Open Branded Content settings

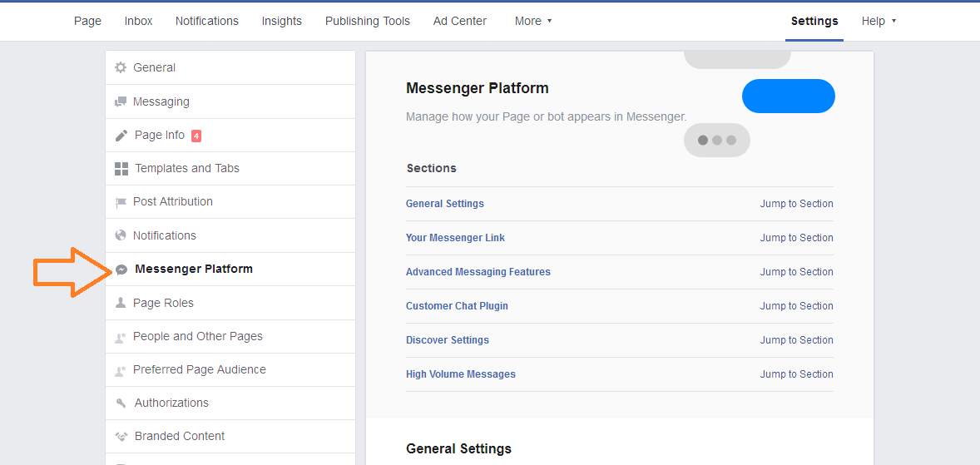tap(230, 436)
